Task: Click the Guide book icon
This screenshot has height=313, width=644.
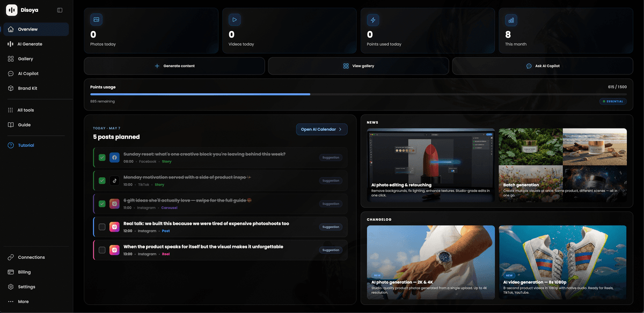Action: click(x=11, y=125)
